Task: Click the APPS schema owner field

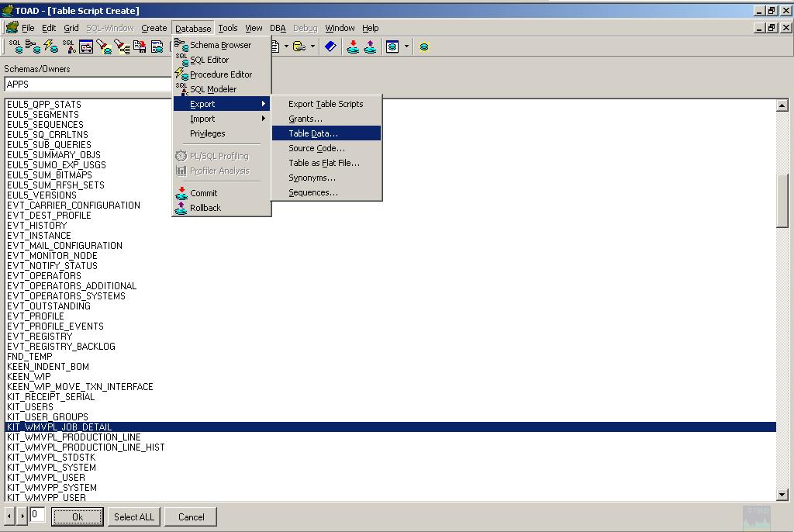Action: coord(88,84)
